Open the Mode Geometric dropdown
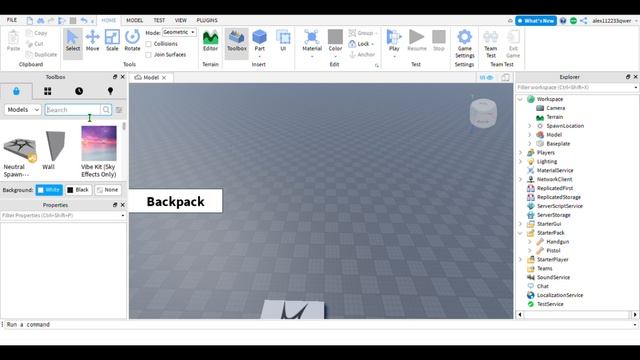640x360 pixels. tap(179, 32)
